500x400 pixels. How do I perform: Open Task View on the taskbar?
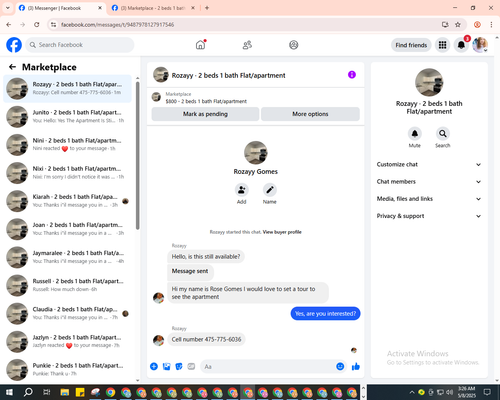[47, 392]
